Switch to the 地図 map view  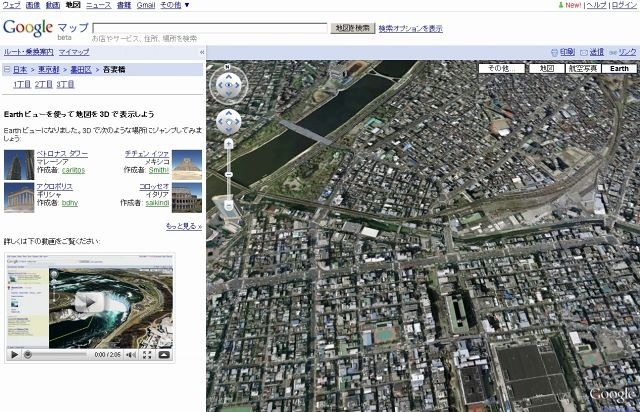pyautogui.click(x=547, y=68)
